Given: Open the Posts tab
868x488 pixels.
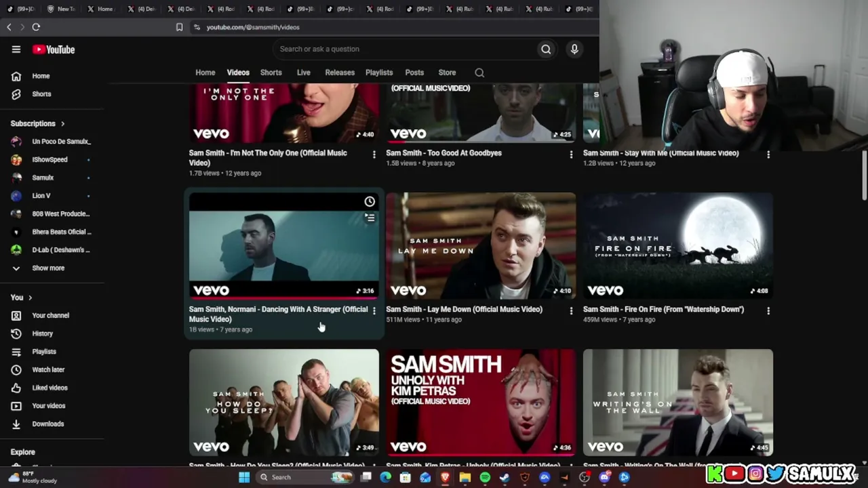Looking at the screenshot, I should pyautogui.click(x=414, y=73).
